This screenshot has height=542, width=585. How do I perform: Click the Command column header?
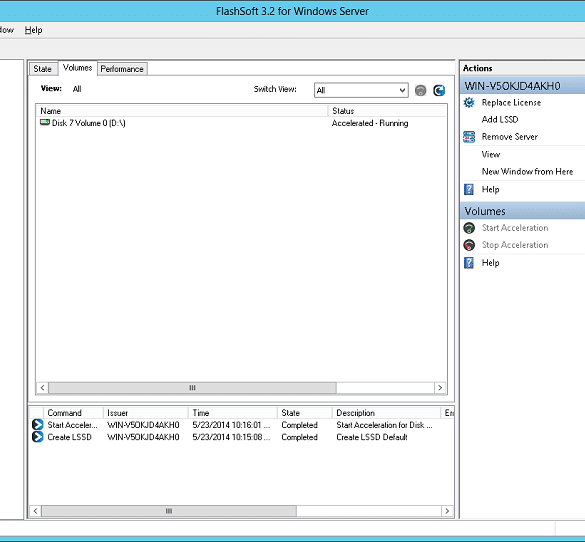click(73, 413)
